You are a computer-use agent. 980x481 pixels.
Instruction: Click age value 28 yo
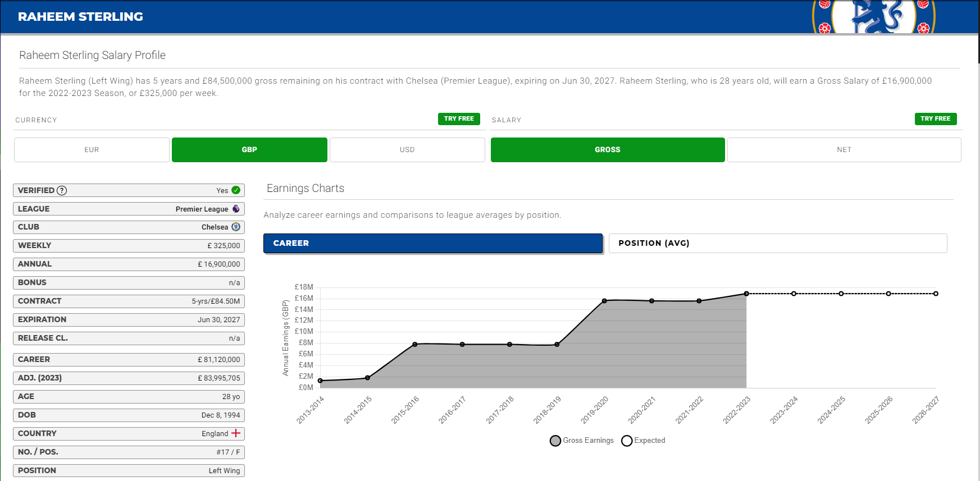(x=231, y=396)
